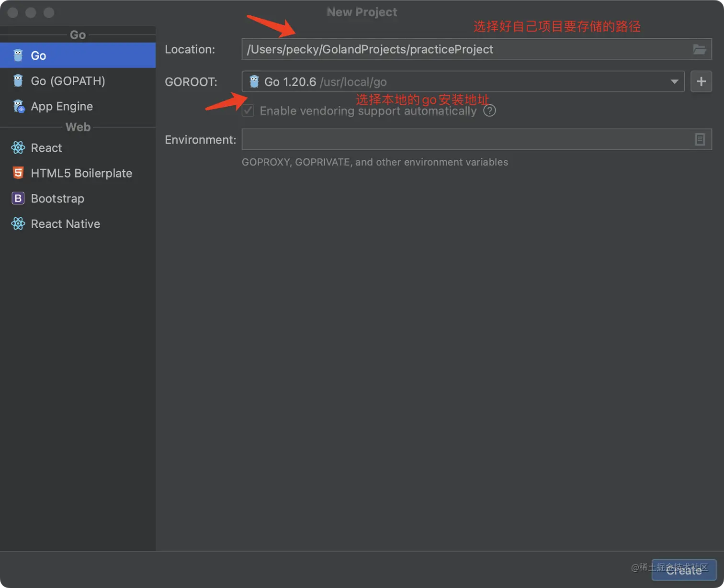Click the Environment label
The image size is (724, 588).
[200, 140]
